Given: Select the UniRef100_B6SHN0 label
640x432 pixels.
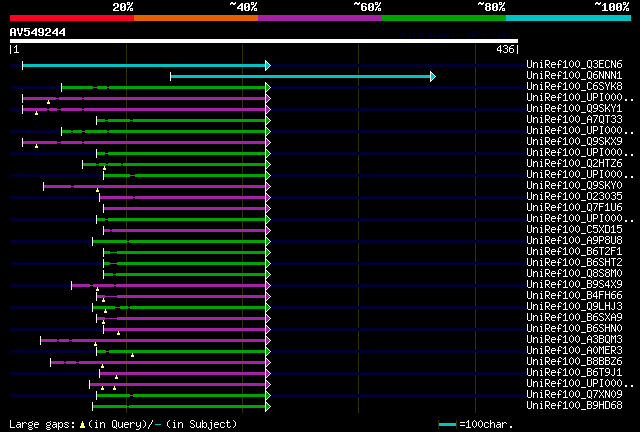Looking at the screenshot, I should pyautogui.click(x=574, y=329).
